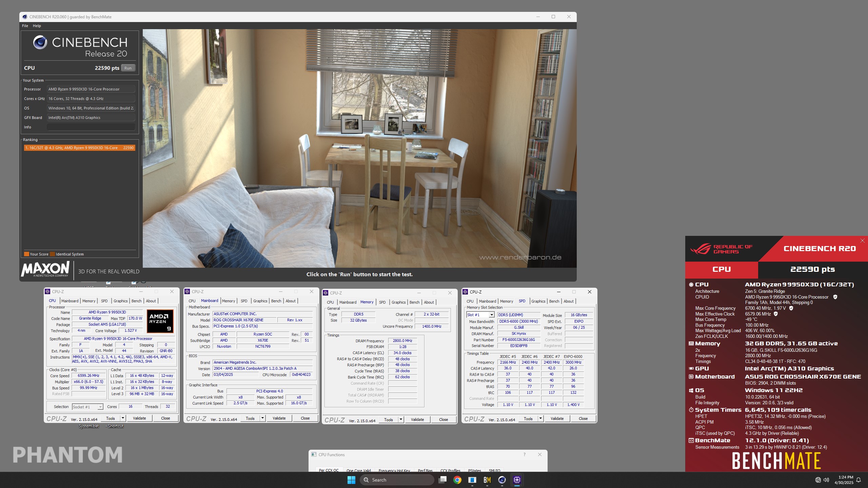Expand Tools dropdown arrow in CPU-Z SPD-tab window
868x488 pixels.
540,419
